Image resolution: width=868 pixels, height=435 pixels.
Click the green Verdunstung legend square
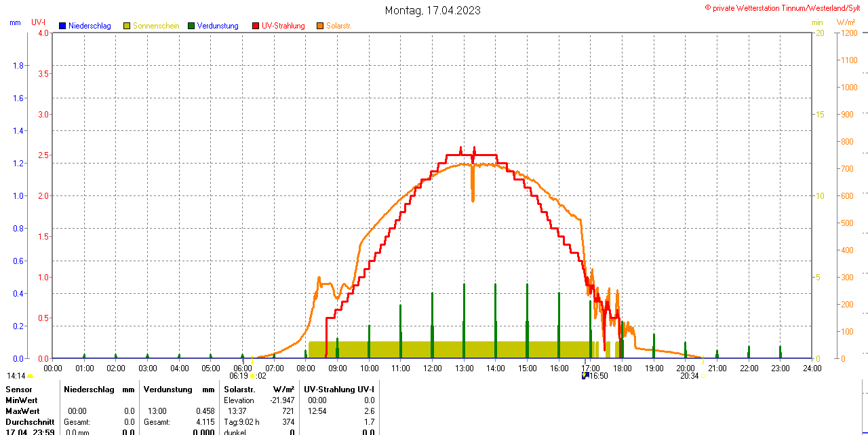(x=191, y=26)
